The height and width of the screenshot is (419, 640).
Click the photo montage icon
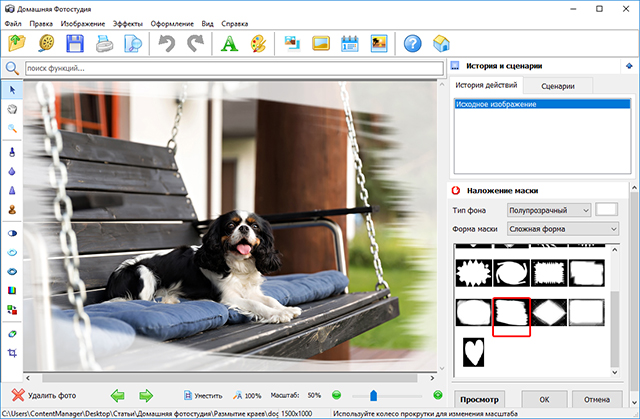point(292,43)
